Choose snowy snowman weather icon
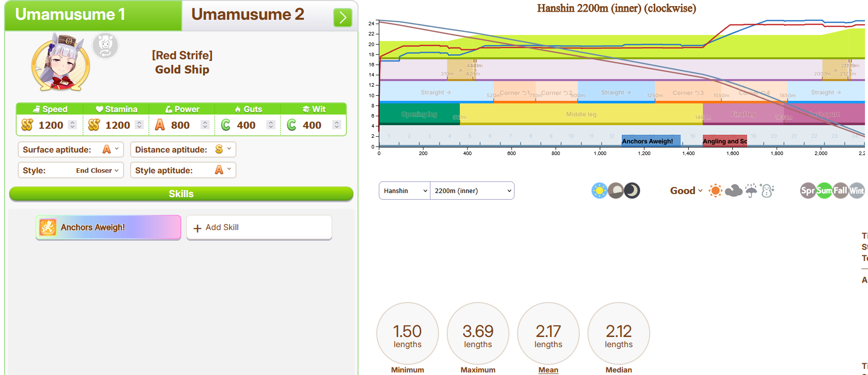The width and height of the screenshot is (868, 375). tap(767, 191)
